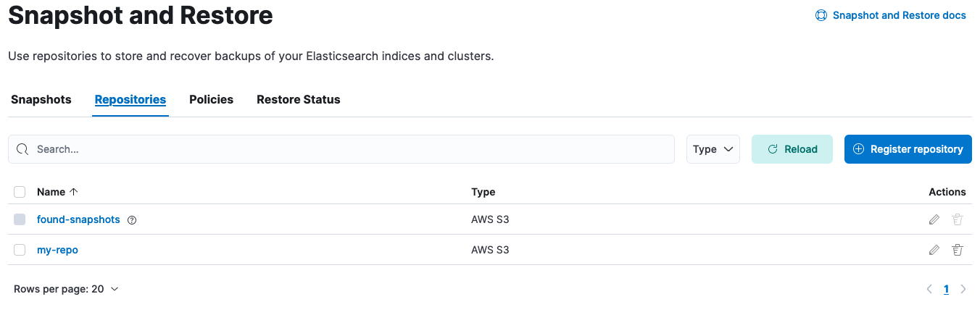Open the Policies tab
980x315 pixels.
(211, 100)
